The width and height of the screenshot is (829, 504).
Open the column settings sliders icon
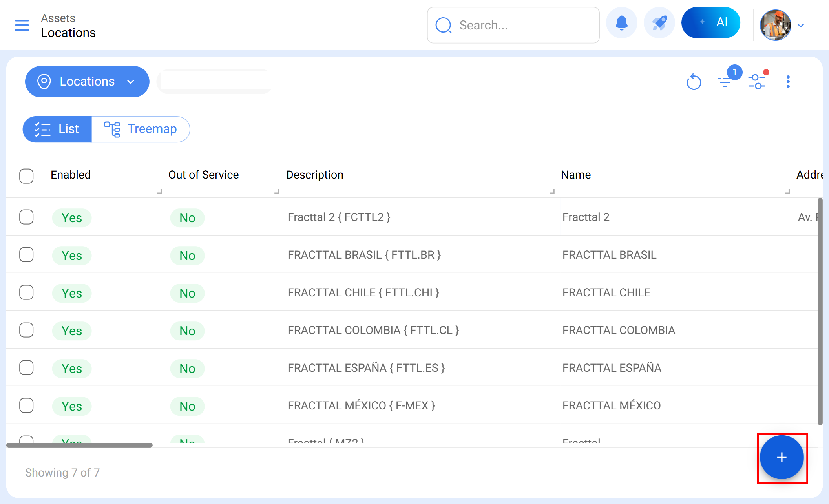[x=757, y=82]
